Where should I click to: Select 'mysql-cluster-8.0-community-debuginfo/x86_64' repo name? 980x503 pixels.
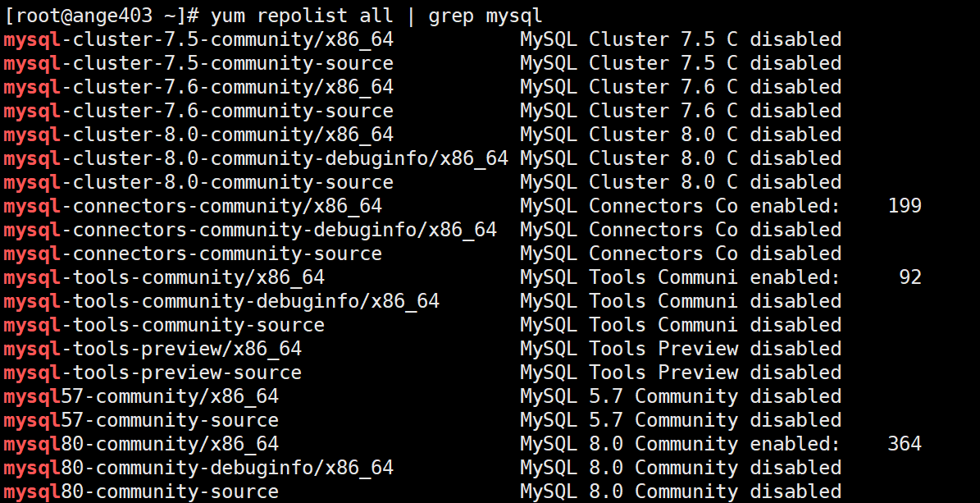pos(256,159)
